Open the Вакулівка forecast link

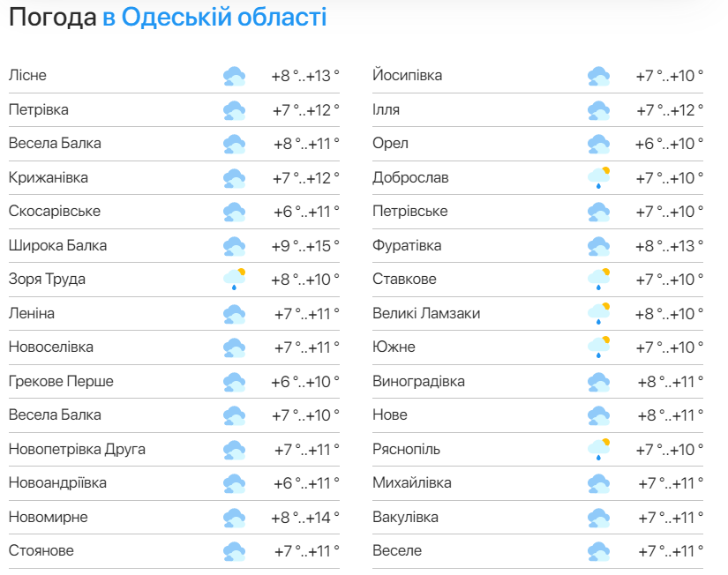pyautogui.click(x=405, y=518)
